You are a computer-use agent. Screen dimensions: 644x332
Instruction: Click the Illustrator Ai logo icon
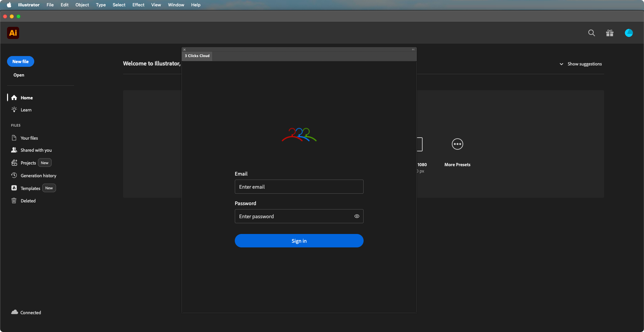[13, 33]
